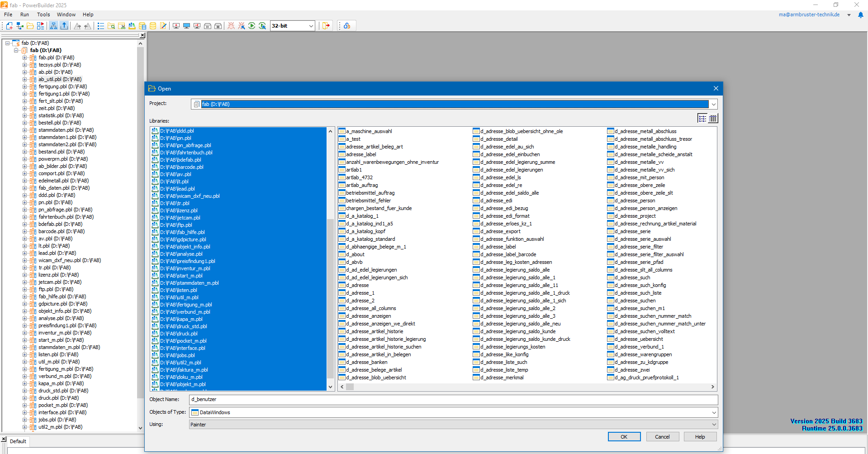This screenshot has height=454, width=868.
Task: Close the system tree panel
Action: coord(142,35)
